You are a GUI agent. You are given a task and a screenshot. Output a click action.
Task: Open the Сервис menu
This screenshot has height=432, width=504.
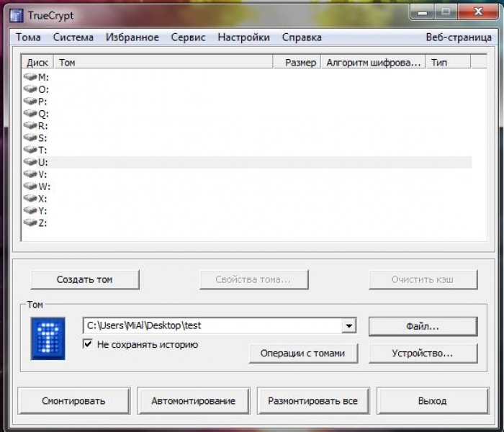coord(188,37)
